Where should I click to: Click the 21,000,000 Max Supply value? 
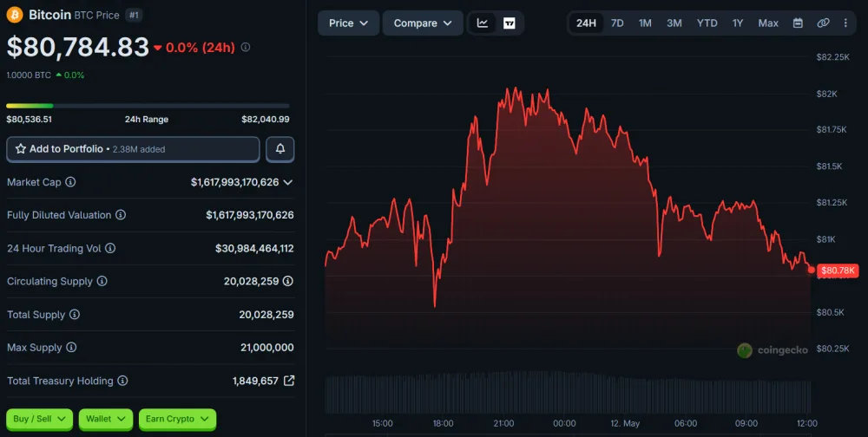tap(266, 348)
